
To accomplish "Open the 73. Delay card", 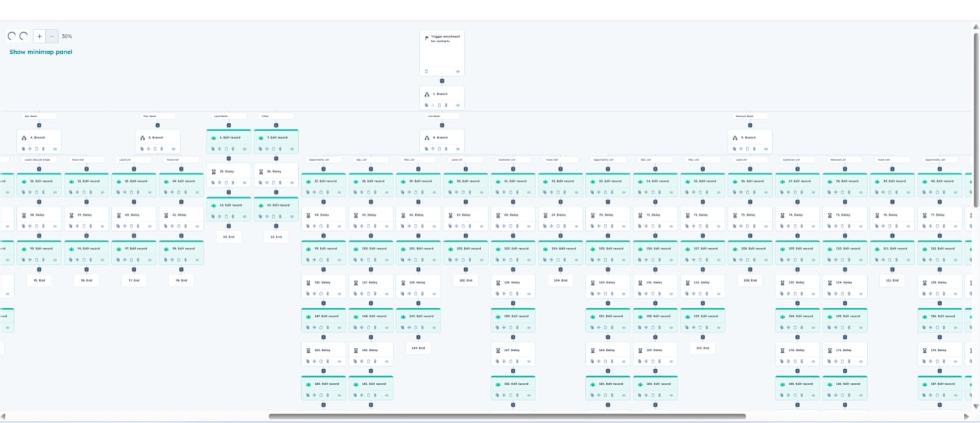I will pos(750,219).
